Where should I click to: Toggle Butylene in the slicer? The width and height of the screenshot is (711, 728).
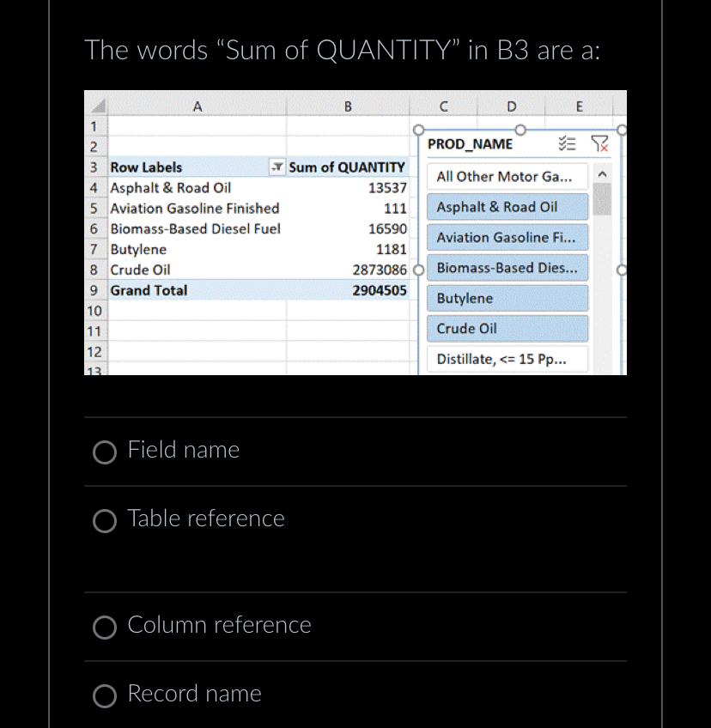tap(507, 298)
